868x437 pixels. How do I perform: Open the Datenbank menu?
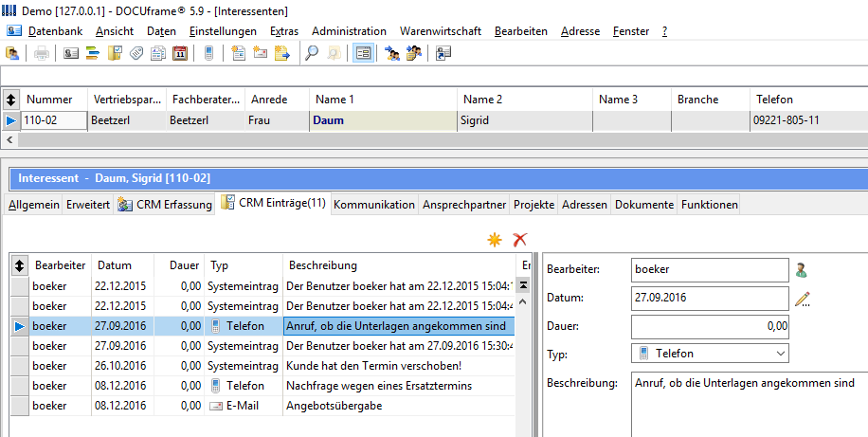pyautogui.click(x=55, y=31)
